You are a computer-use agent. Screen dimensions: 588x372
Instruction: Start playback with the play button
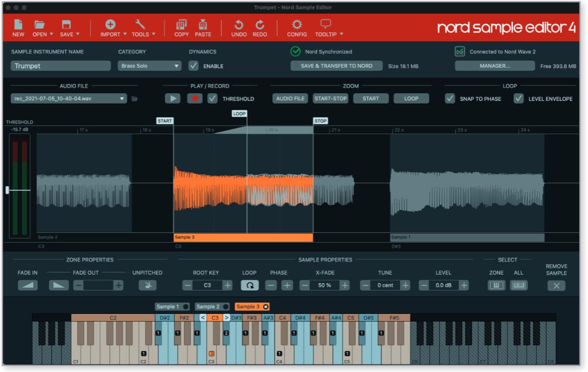pyautogui.click(x=172, y=99)
